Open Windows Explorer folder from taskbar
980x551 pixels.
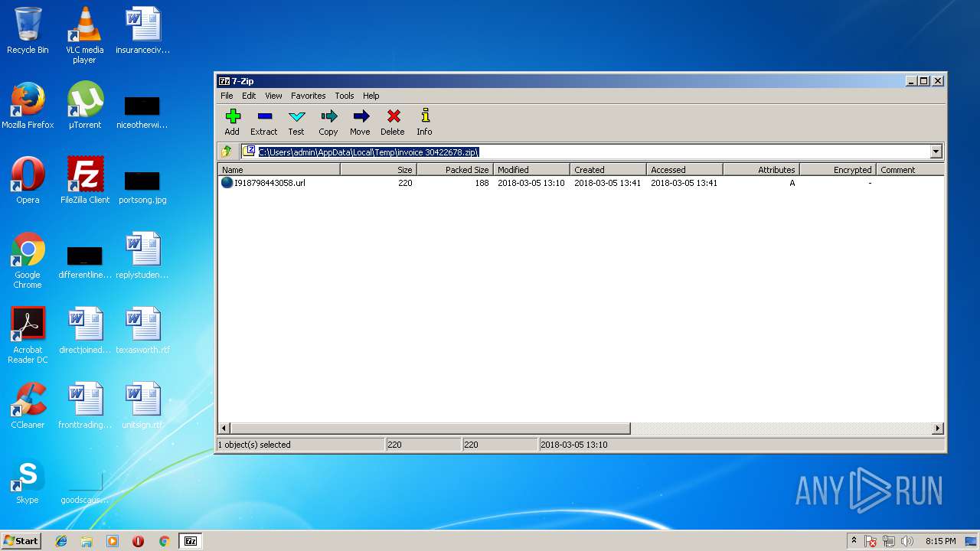pos(87,541)
